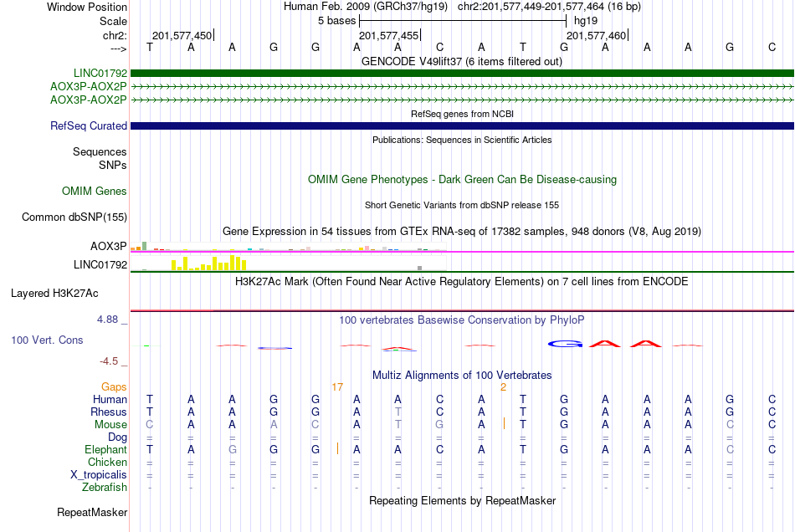Click the RepeatMasker track label
Image resolution: width=795 pixels, height=532 pixels.
[92, 512]
